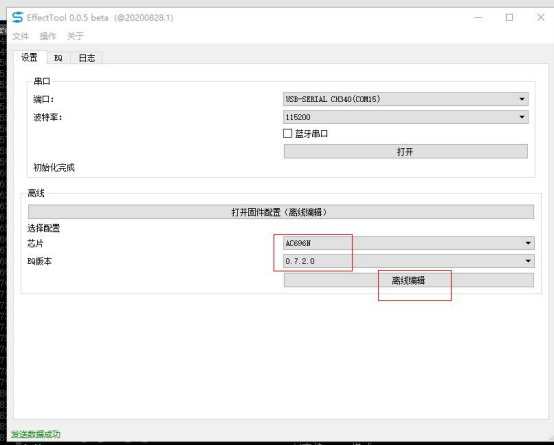Switch to the 日志 tab

click(x=87, y=58)
